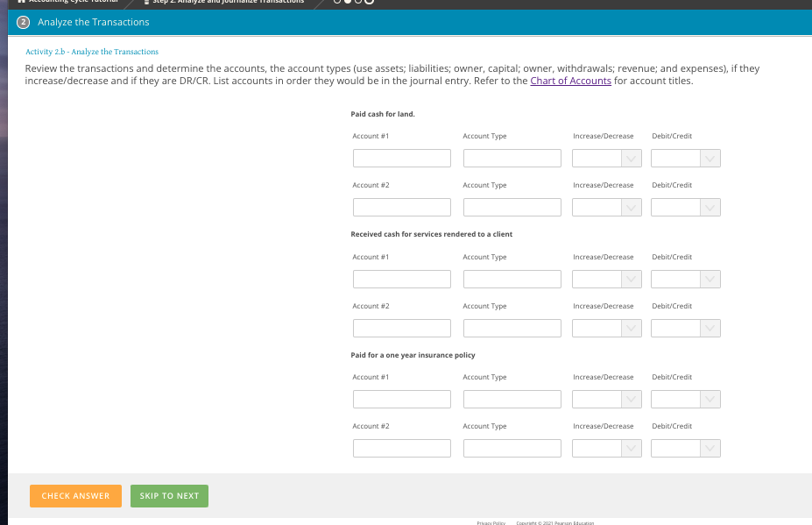Viewport: 812px width, 525px height.
Task: Click the SKIP TO NEXT button
Action: coord(169,495)
